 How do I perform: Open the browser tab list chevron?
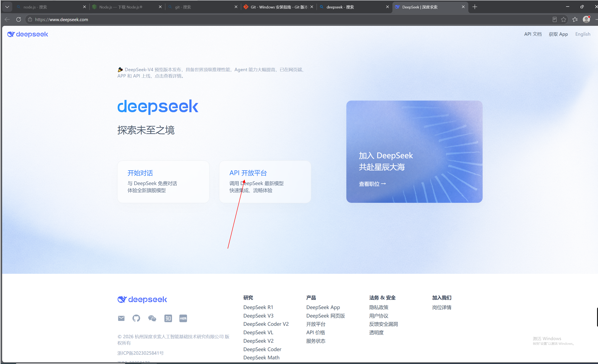pos(7,7)
